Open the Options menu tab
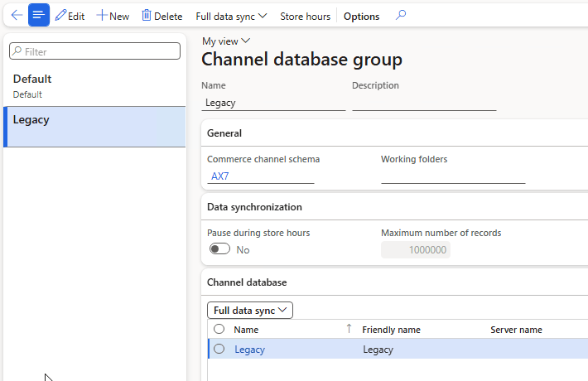This screenshot has width=588, height=381. pos(361,16)
